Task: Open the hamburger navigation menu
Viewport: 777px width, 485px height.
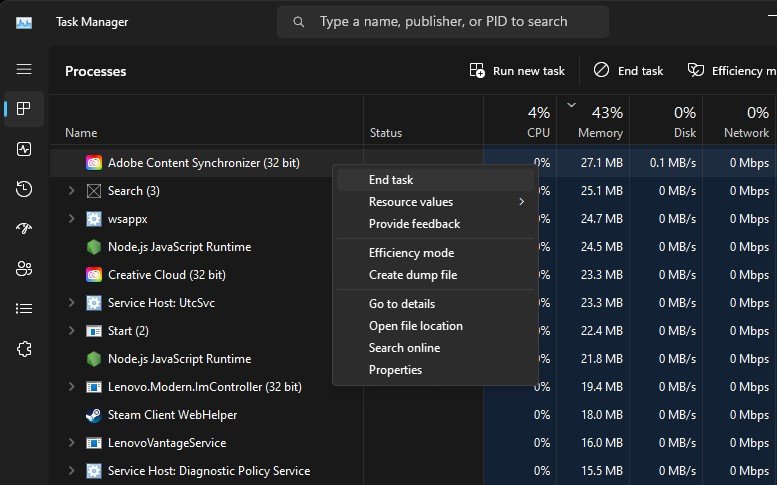Action: 24,70
